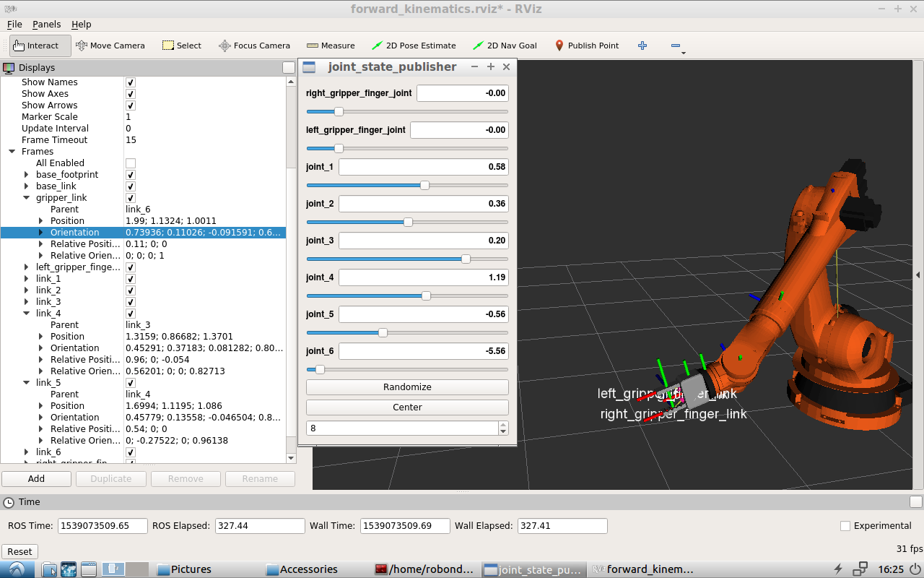924x578 pixels.
Task: Click the battery charging tray icon
Action: [838, 569]
